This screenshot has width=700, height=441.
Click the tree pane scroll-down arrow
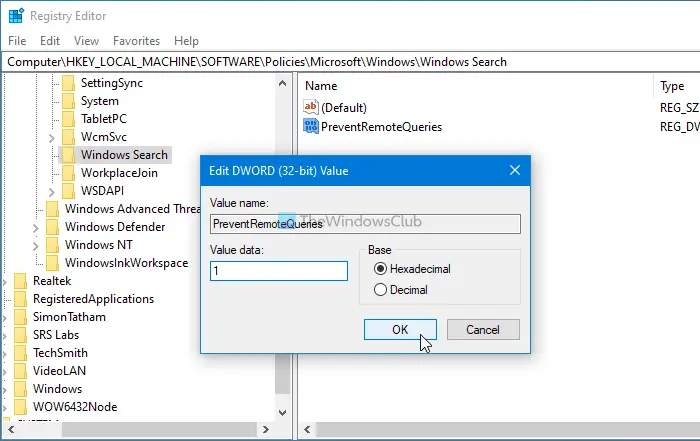pos(283,412)
